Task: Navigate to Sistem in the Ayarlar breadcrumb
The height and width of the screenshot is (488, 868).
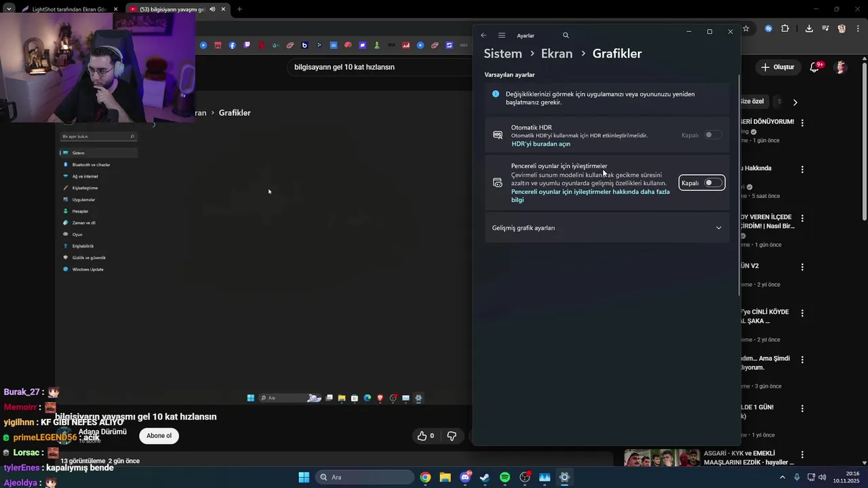Action: tap(502, 54)
